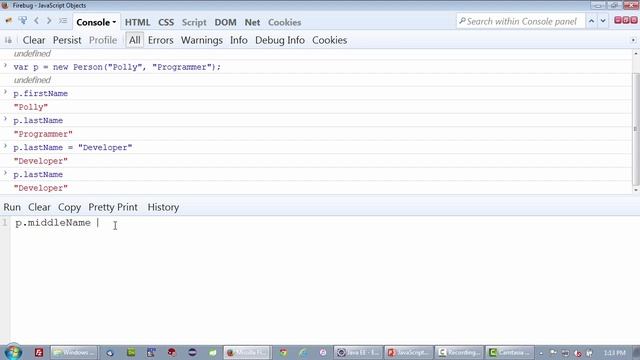Clear the console output
Screen dimensions: 640x360
click(34, 40)
